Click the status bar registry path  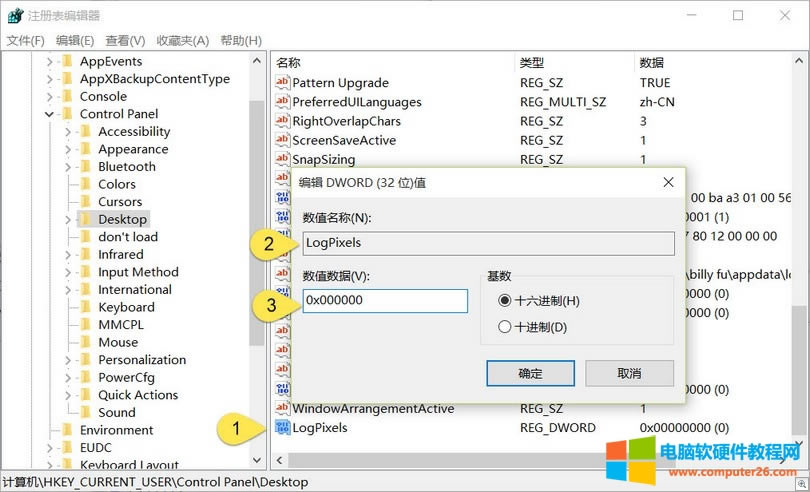(x=155, y=482)
